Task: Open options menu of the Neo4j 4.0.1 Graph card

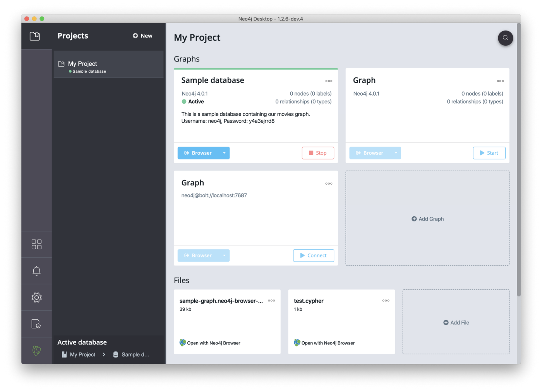Action: [500, 81]
